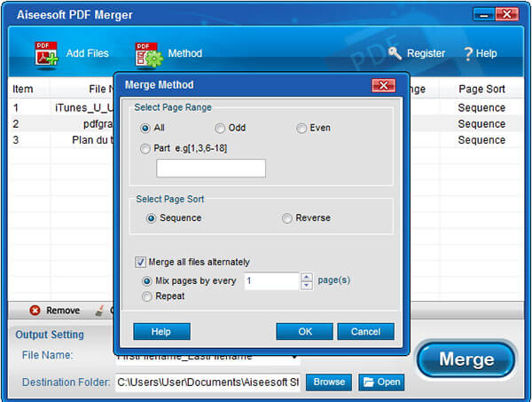Select the Repeat option
The width and height of the screenshot is (532, 402).
tap(146, 296)
